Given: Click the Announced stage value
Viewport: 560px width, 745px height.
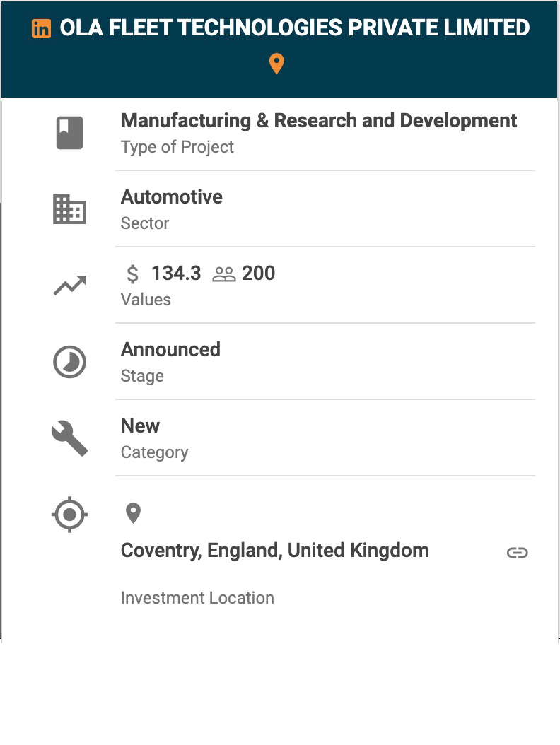Looking at the screenshot, I should click(170, 350).
